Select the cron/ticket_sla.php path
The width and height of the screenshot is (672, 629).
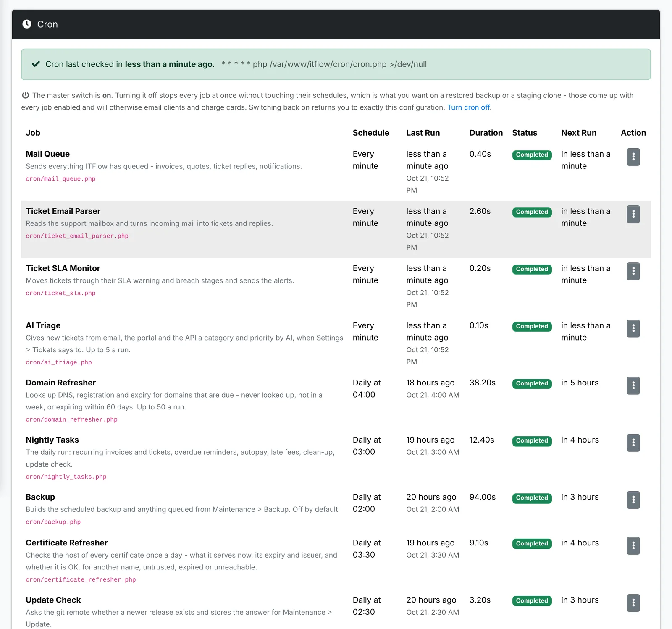(60, 293)
